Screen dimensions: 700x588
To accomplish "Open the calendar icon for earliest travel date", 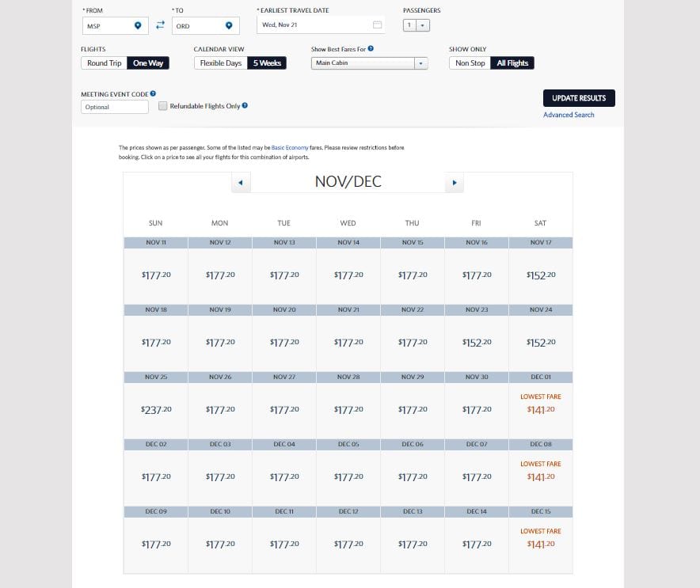I will 378,25.
